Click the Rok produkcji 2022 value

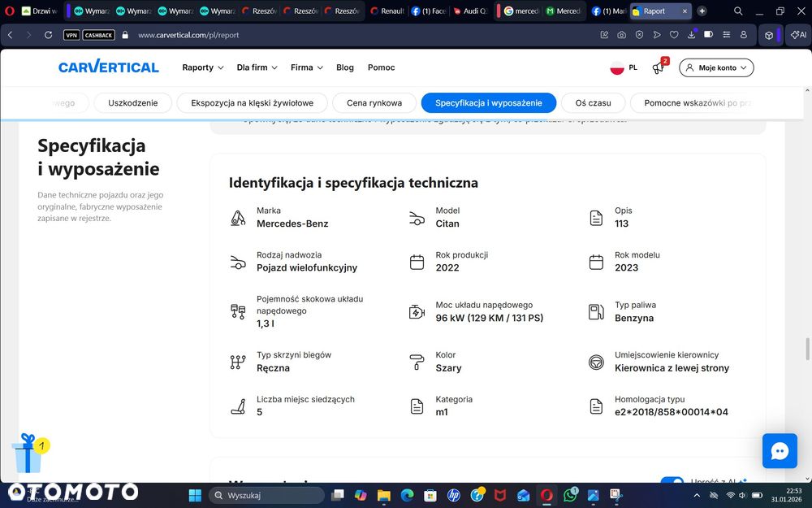coord(447,267)
